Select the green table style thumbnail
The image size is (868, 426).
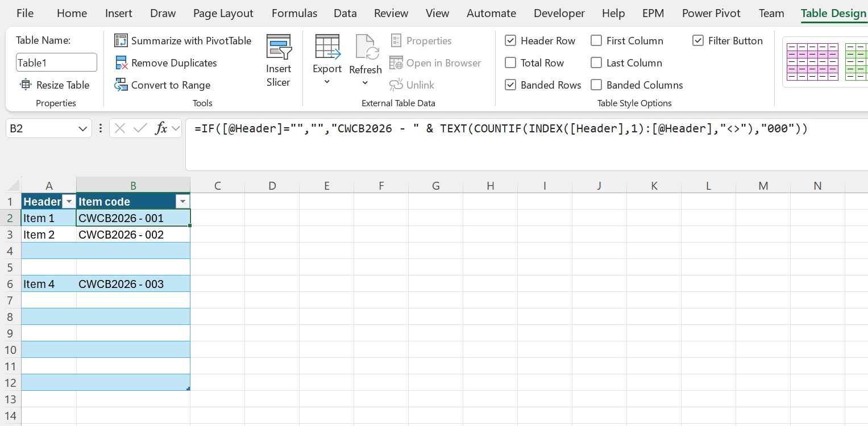click(856, 61)
